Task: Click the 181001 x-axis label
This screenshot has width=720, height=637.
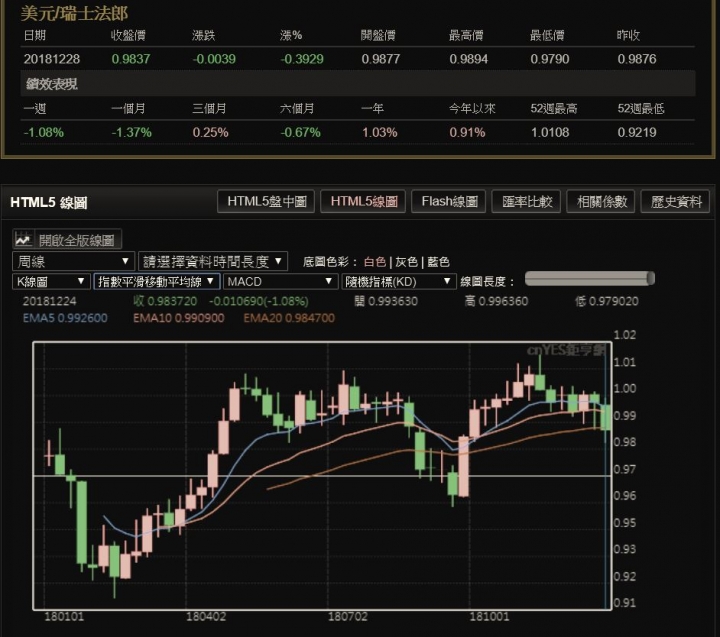Action: 489,616
